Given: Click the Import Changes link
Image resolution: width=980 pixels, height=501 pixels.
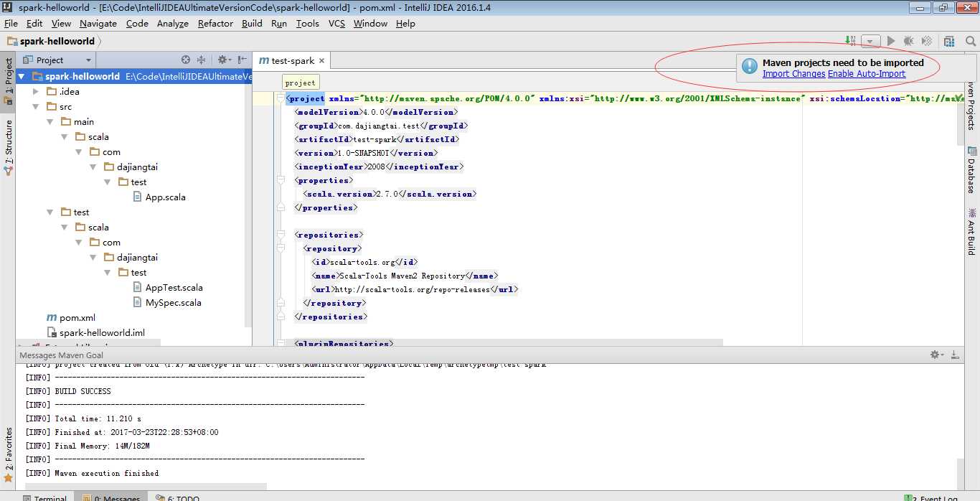Looking at the screenshot, I should point(793,74).
